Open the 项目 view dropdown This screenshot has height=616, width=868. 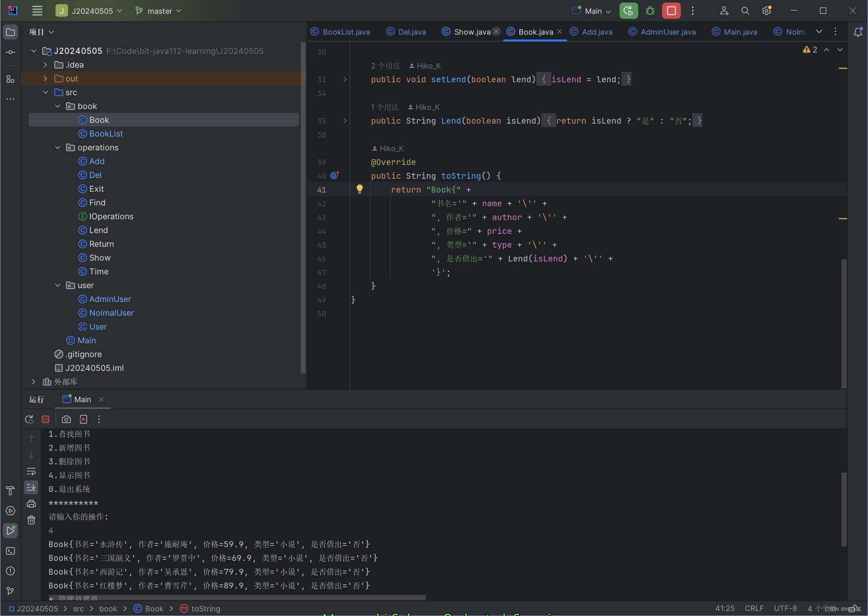point(41,32)
